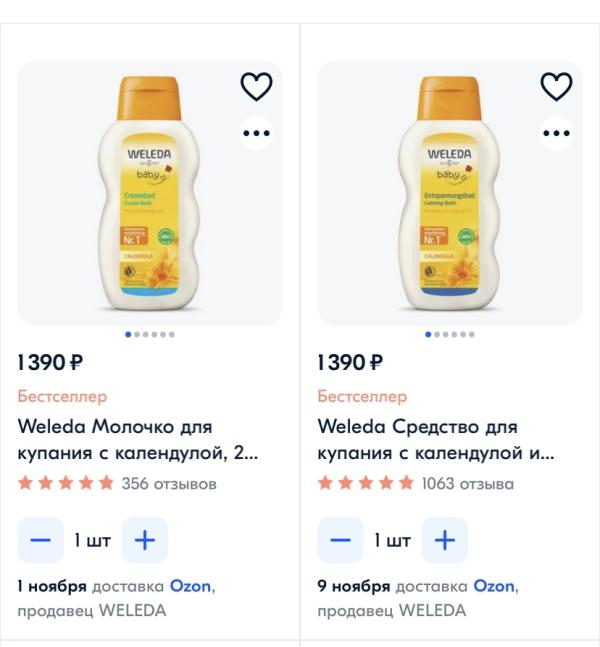Screen dimensions: 600x647
Task: Select image carousel dots on Молочко card
Action: (x=150, y=334)
